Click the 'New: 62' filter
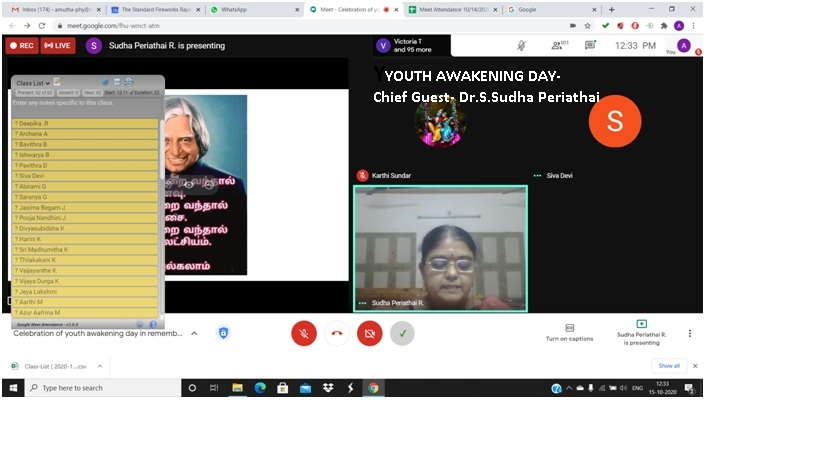Image resolution: width=819 pixels, height=460 pixels. pos(92,92)
